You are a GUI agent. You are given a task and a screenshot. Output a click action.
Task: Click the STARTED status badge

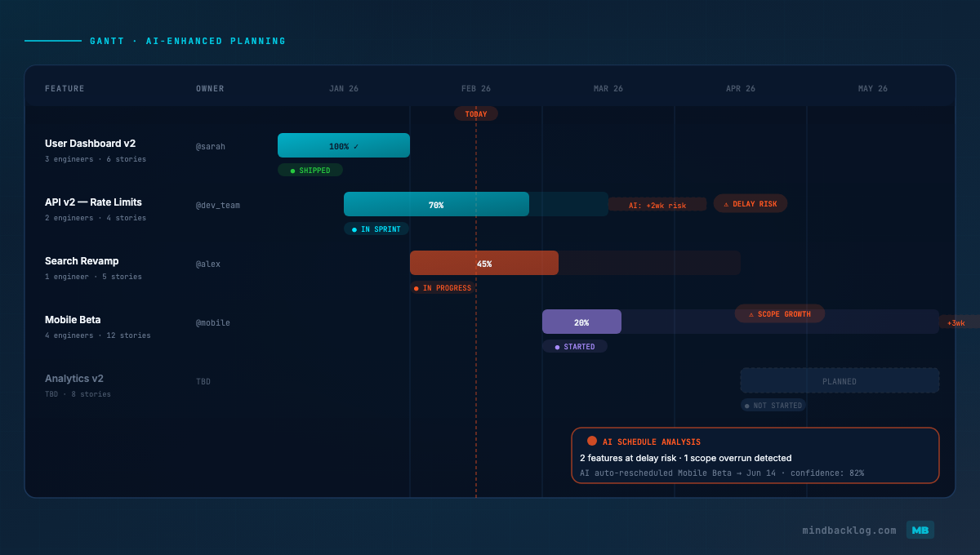tap(575, 347)
